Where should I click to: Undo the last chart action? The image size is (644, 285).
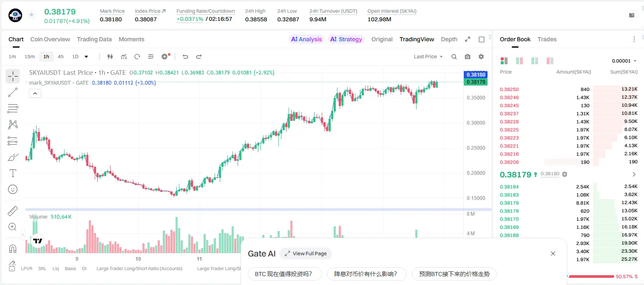click(185, 57)
